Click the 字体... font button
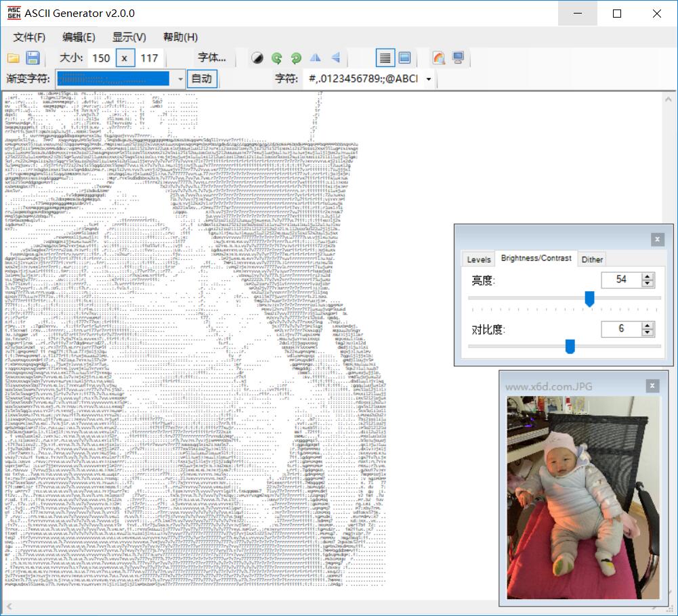Viewport: 678px width, 616px height. 212,58
